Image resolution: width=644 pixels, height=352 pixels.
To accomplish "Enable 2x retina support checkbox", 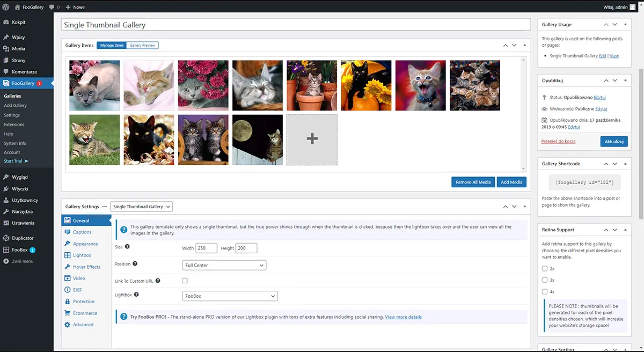I will [545, 268].
